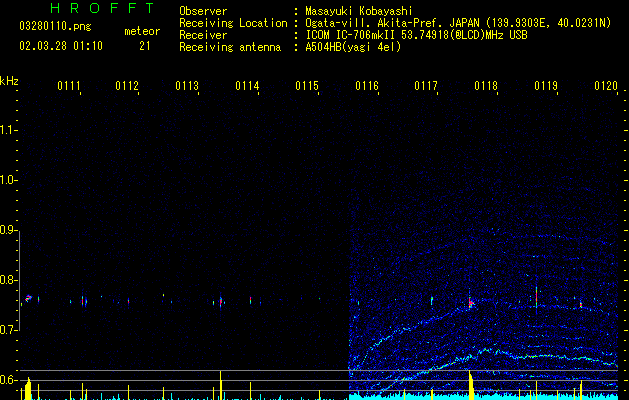Click the 0117 time marker
Image resolution: width=629 pixels, height=400 pixels.
pos(426,86)
